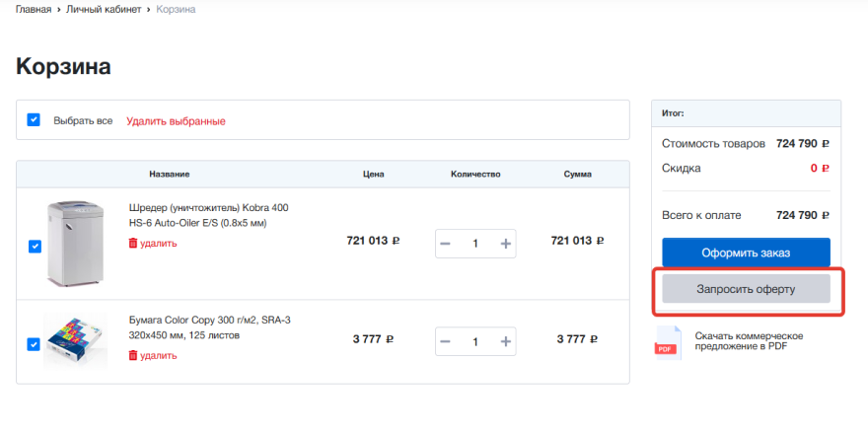
Task: Click удалить text under Color Copy paper
Action: point(159,355)
